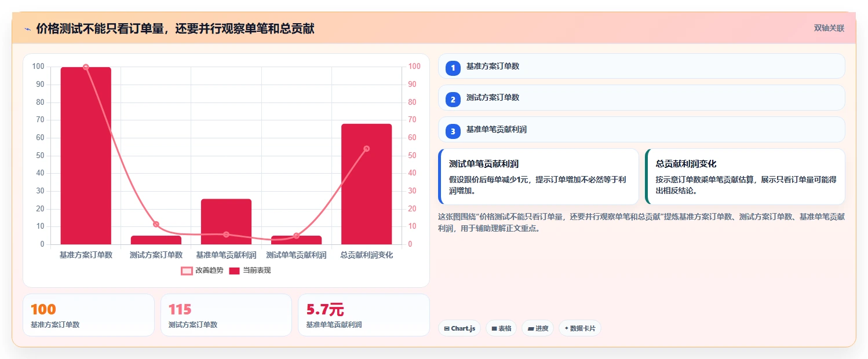This screenshot has width=868, height=359.
Task: Open list row 测试方案订单数
Action: (x=641, y=97)
